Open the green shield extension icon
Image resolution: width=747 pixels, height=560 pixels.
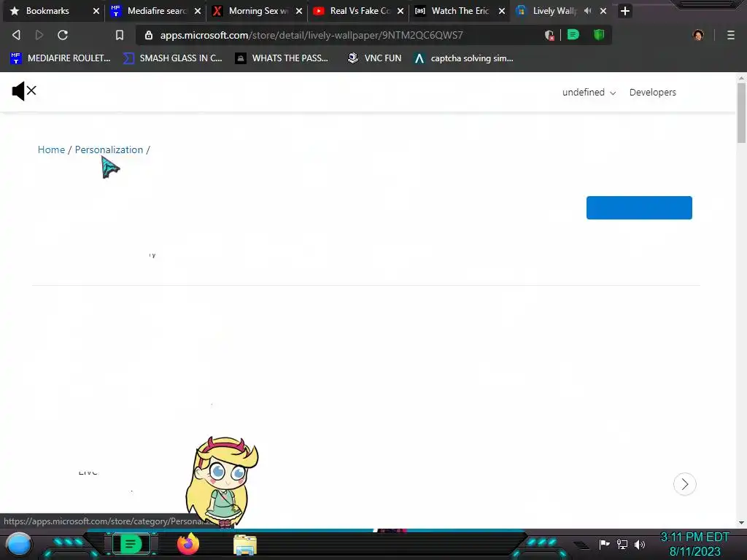[x=599, y=34]
